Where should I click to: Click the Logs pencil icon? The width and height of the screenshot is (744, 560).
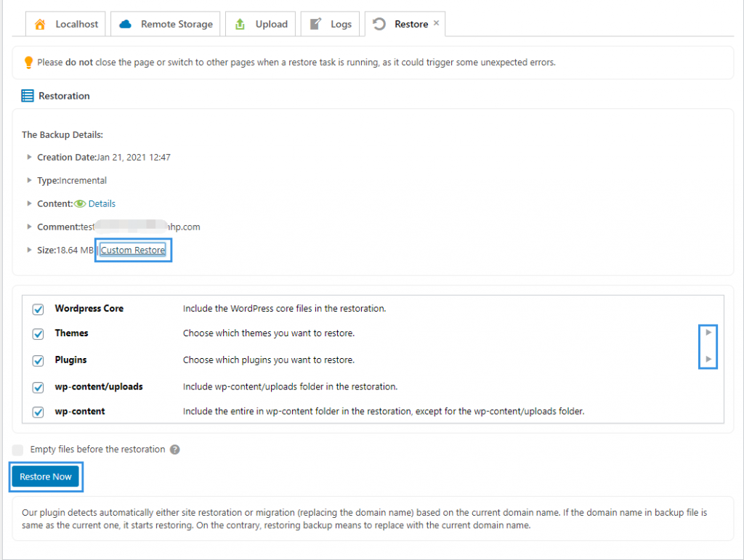314,24
